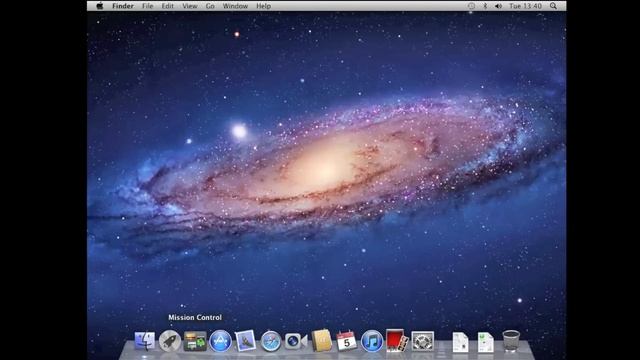
Task: Open the Edit menu
Action: pyautogui.click(x=167, y=6)
